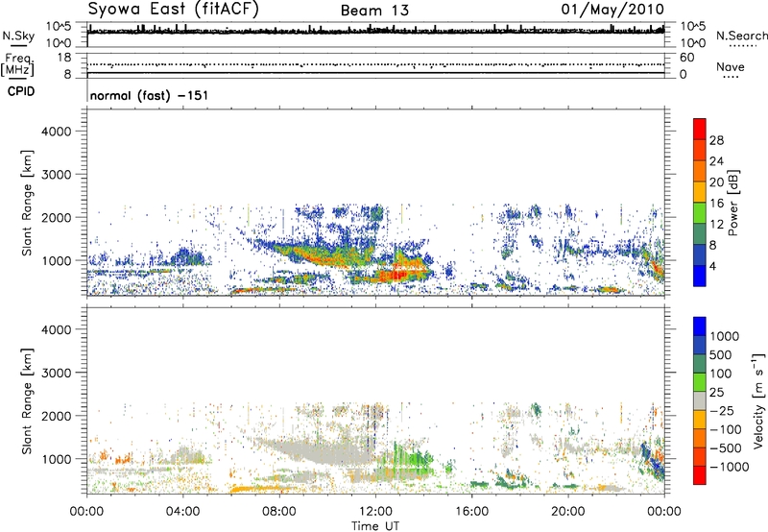The width and height of the screenshot is (768, 532).
Task: Click the gray -25 to 25 velocity swatch
Action: pyautogui.click(x=700, y=400)
